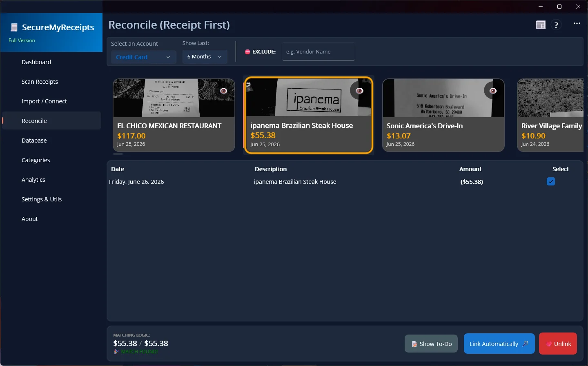Click the Amount column header
The width and height of the screenshot is (588, 366).
tap(470, 169)
